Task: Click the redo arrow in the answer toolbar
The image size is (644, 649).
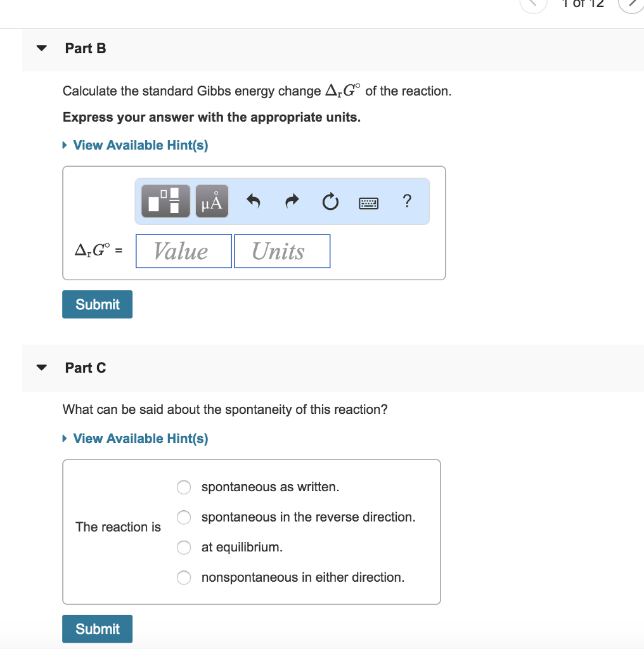Action: click(292, 201)
